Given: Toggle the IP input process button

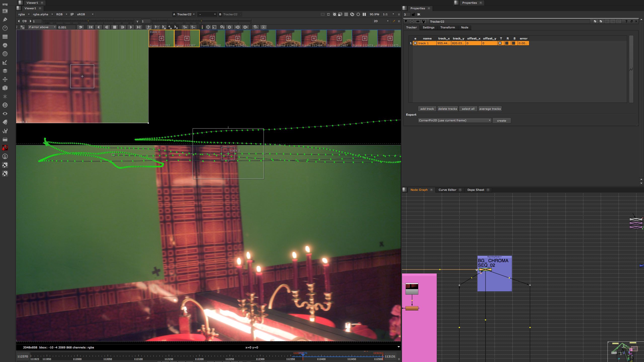Looking at the screenshot, I should tap(72, 14).
